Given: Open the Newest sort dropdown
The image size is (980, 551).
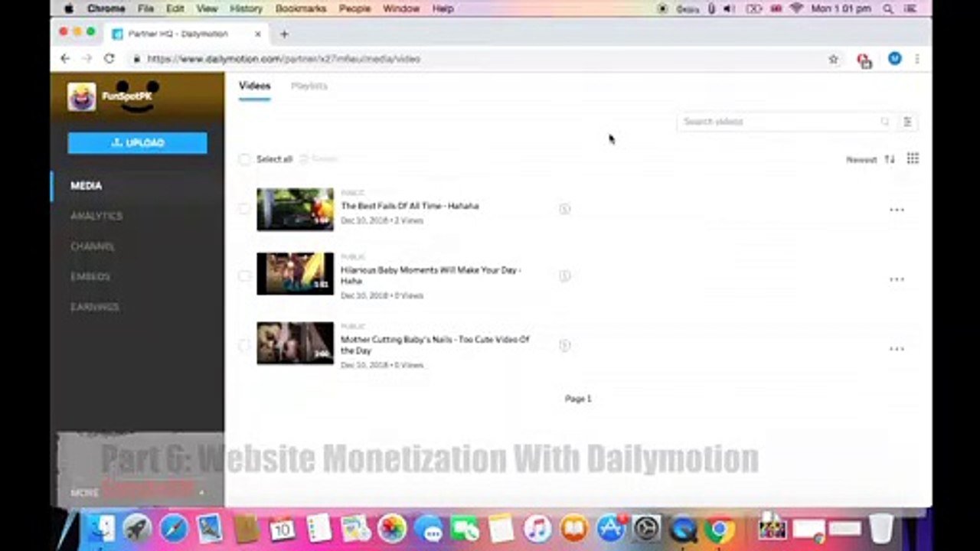Looking at the screenshot, I should (870, 159).
